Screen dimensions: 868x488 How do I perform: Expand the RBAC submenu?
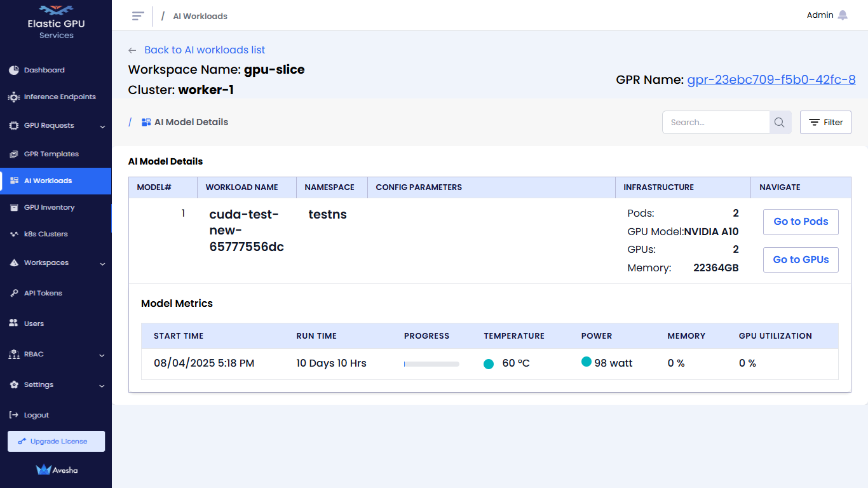click(x=102, y=355)
